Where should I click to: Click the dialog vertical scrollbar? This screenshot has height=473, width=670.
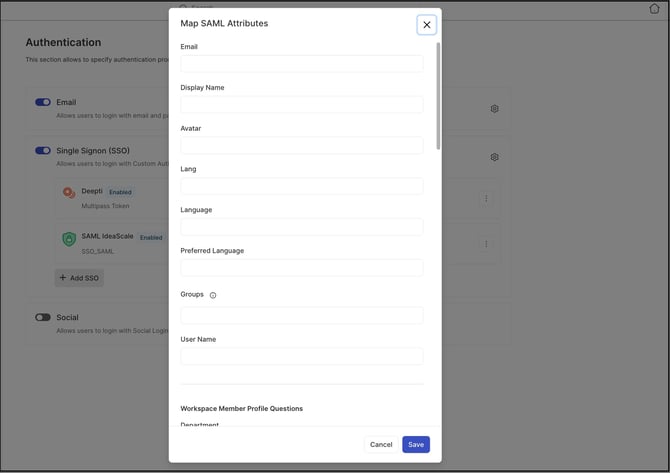click(438, 95)
